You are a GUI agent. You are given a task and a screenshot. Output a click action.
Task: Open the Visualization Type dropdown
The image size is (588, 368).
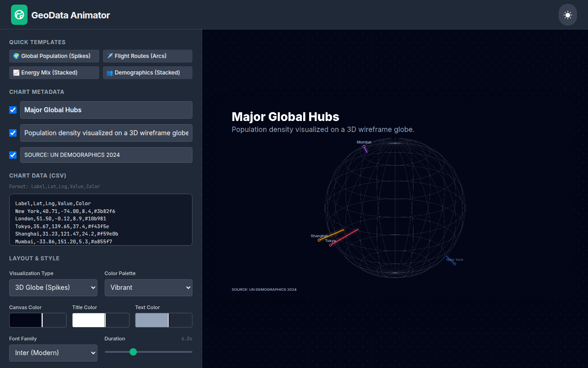tap(53, 287)
